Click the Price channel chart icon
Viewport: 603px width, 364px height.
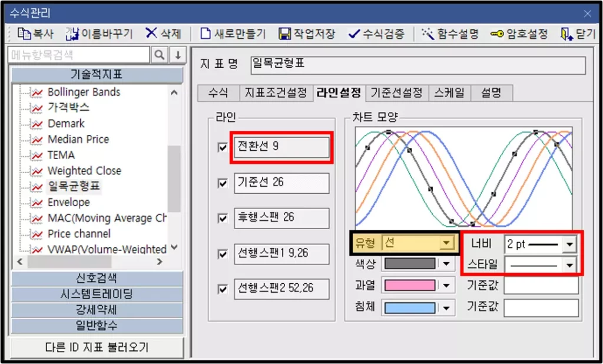37,234
